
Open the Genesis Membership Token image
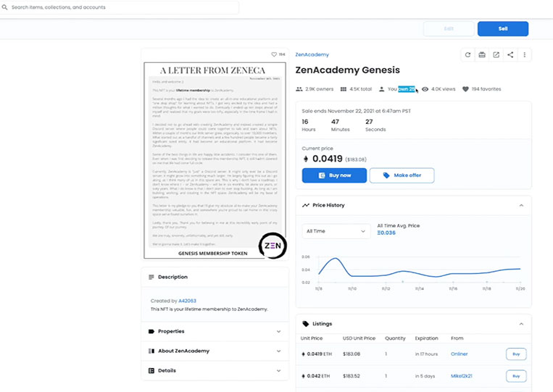pos(215,160)
